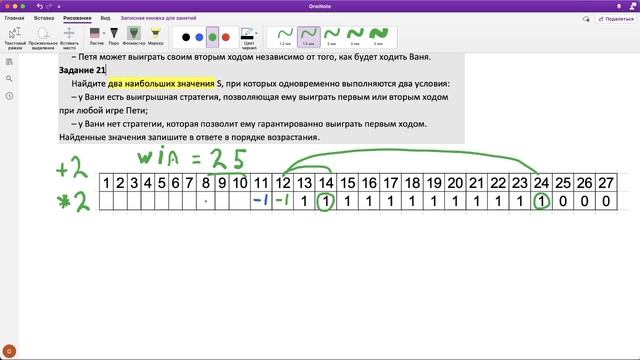Click top-row table cell 14
The height and width of the screenshot is (360, 640).
pos(326,183)
